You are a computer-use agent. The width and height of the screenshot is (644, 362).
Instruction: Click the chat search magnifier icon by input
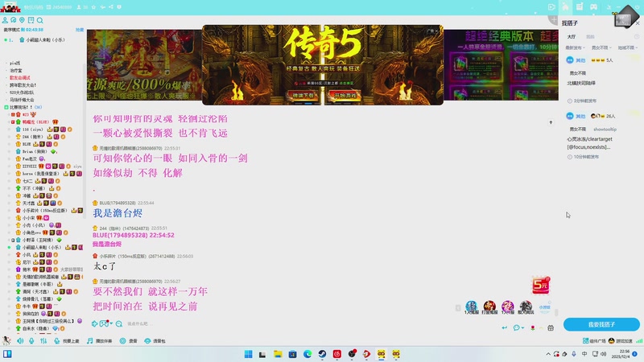119,324
